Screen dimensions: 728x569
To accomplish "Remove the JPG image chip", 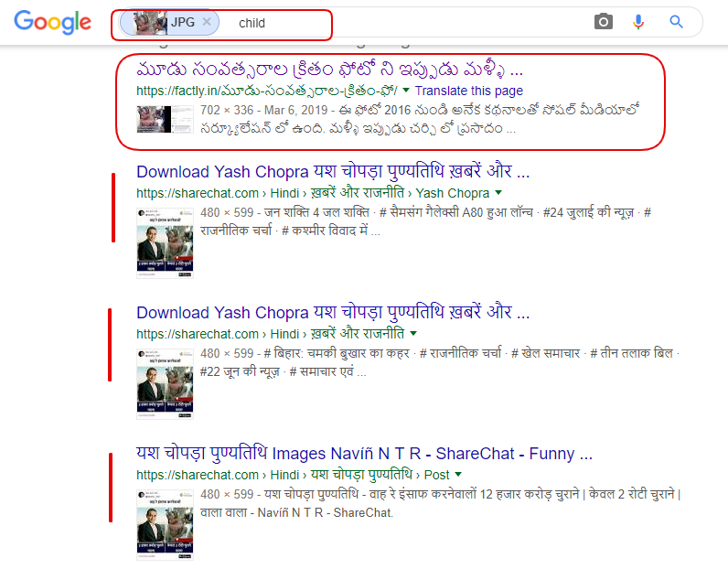I will click(207, 22).
